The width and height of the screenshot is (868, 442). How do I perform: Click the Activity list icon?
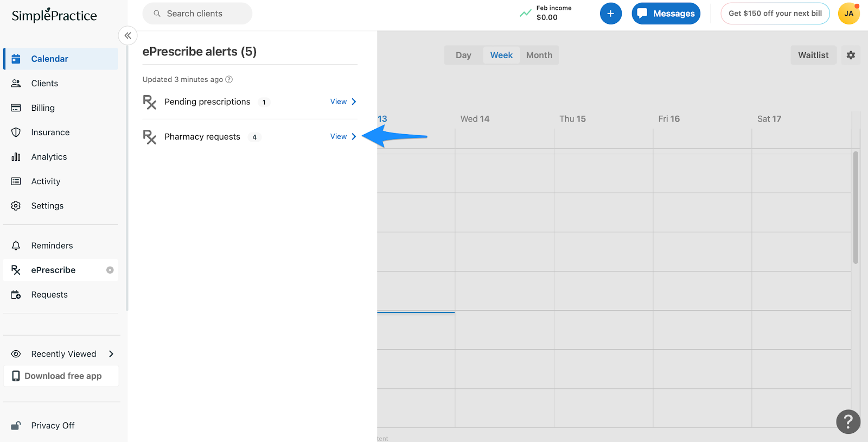[16, 181]
